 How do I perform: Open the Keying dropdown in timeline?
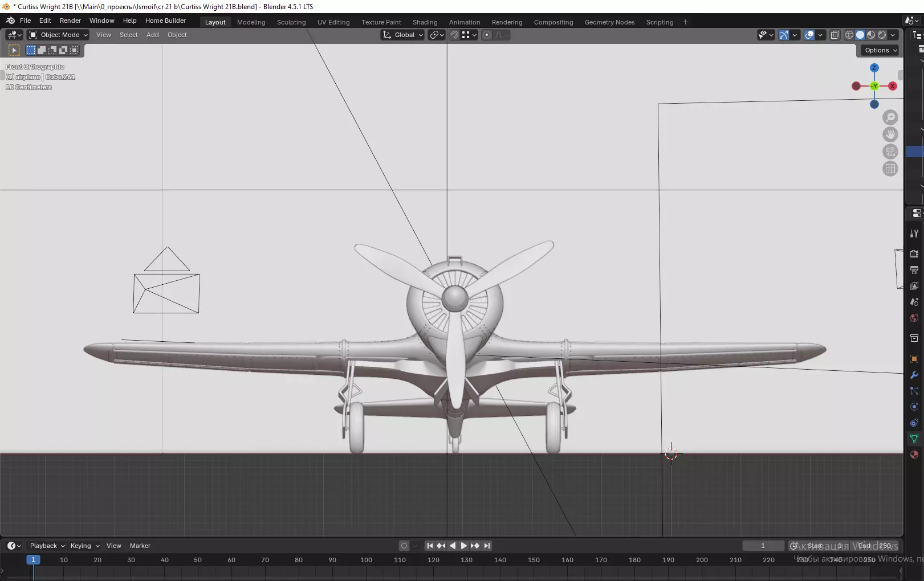[84, 546]
